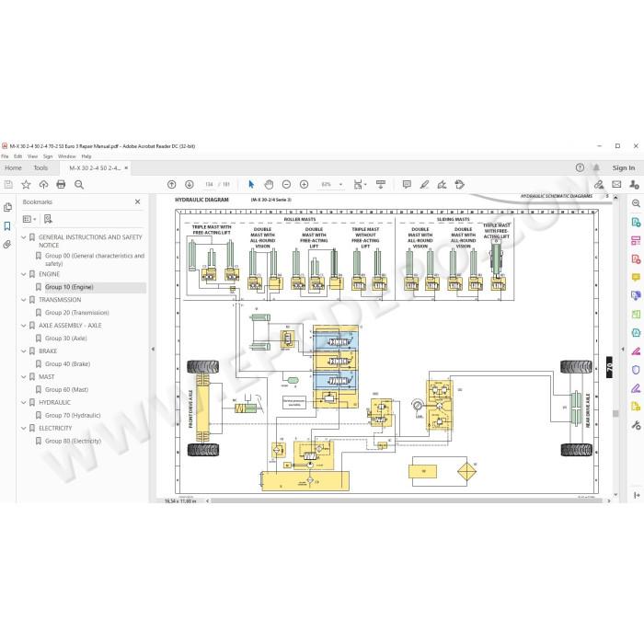The width and height of the screenshot is (644, 644).
Task: Switch to the Tools tab
Action: tap(40, 168)
